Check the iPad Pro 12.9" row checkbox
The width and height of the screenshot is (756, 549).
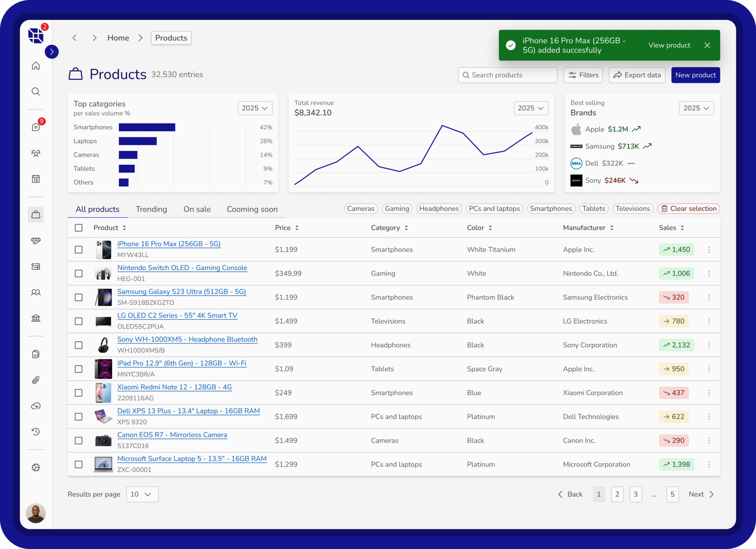[x=79, y=369]
